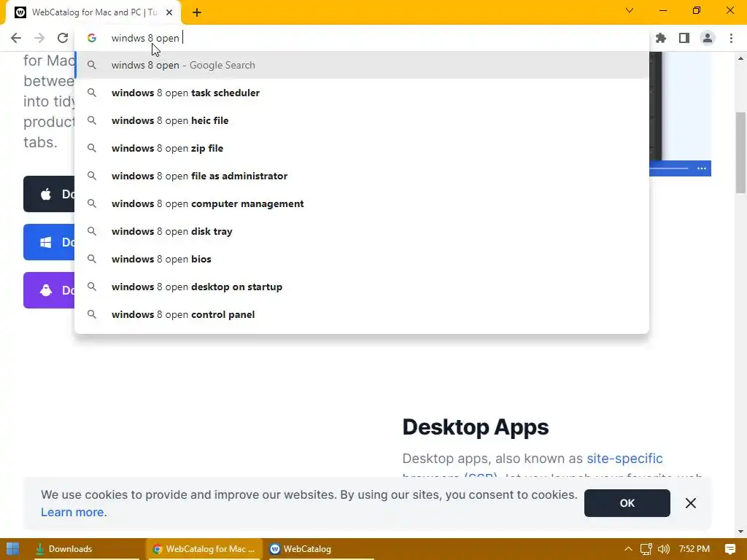
Task: Click the browser forward arrow
Action: click(x=39, y=38)
